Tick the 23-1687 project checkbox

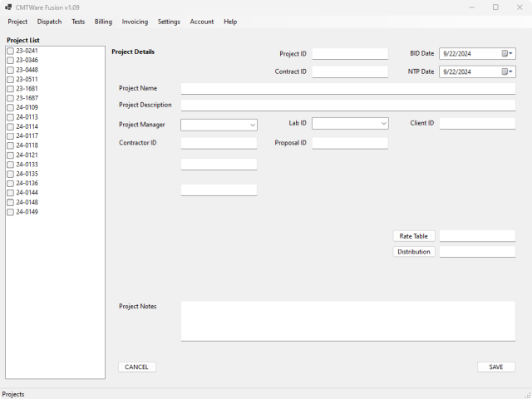click(x=10, y=98)
